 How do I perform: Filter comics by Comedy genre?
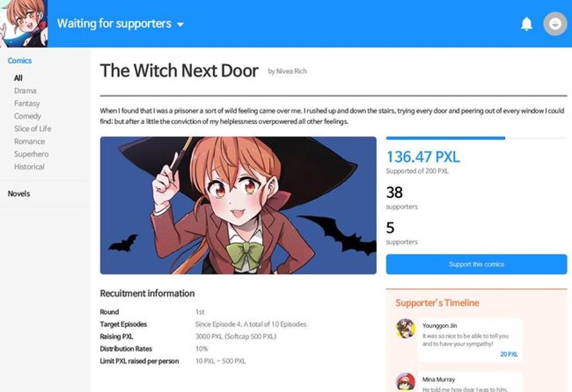pyautogui.click(x=28, y=116)
